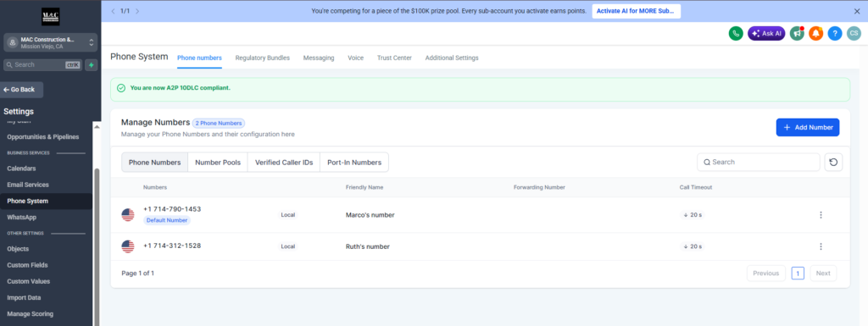Click US flag for 714-790-1453
The height and width of the screenshot is (326, 868).
pyautogui.click(x=128, y=215)
